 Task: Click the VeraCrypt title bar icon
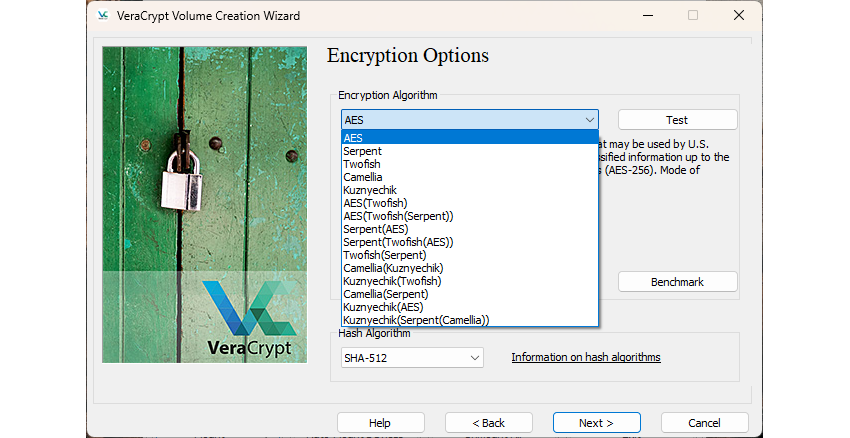[103, 15]
